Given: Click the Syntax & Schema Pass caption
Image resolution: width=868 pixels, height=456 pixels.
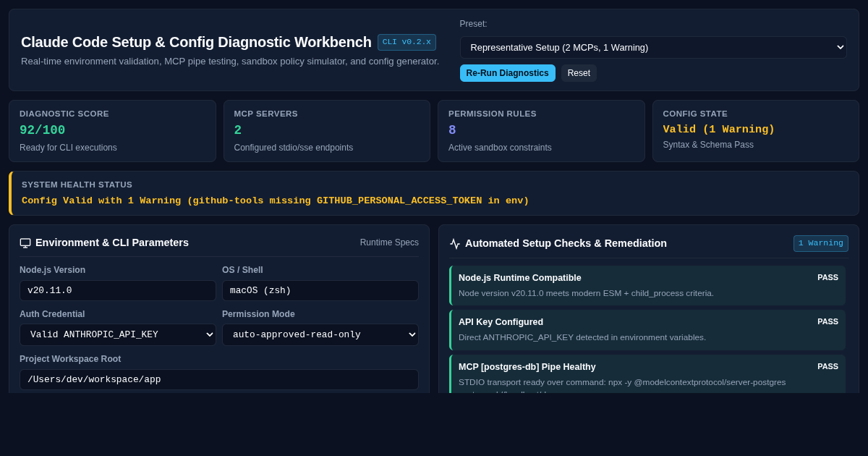Looking at the screenshot, I should click(x=708, y=145).
